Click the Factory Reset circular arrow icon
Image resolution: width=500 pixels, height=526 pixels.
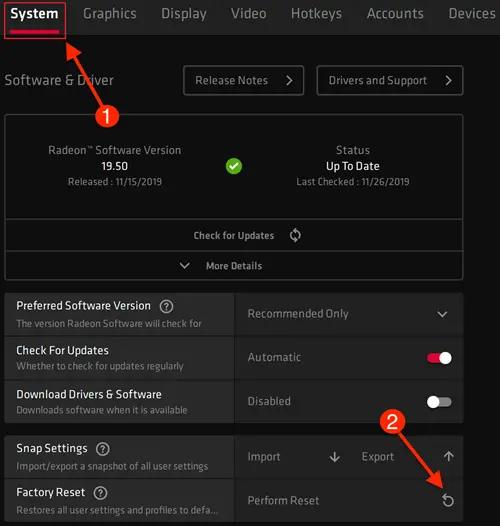(x=448, y=501)
